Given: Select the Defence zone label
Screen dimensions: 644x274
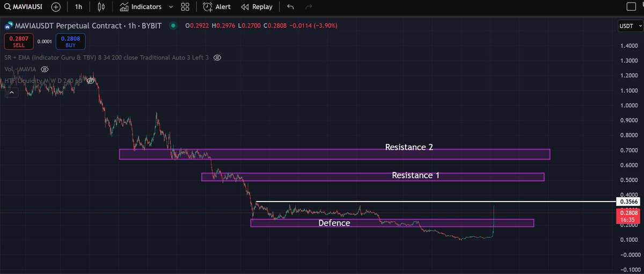Looking at the screenshot, I should click(x=334, y=223).
